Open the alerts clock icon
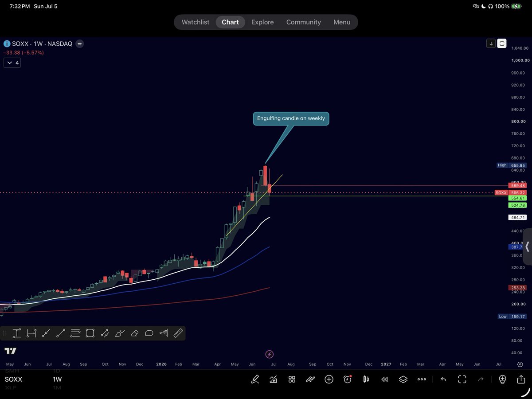Image resolution: width=532 pixels, height=399 pixels. 348,379
